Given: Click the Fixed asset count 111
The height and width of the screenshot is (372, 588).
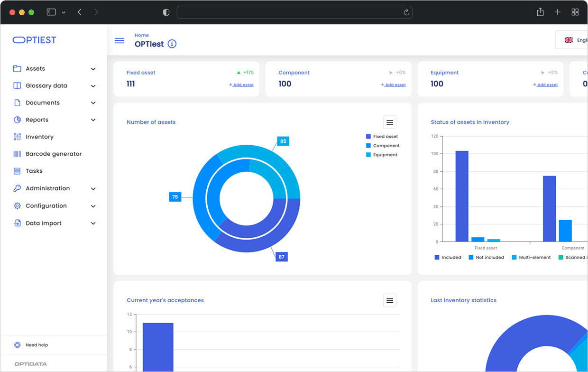Looking at the screenshot, I should 131,84.
